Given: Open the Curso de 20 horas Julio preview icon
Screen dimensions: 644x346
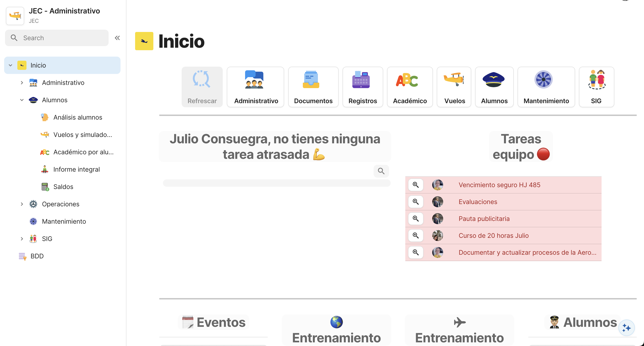Looking at the screenshot, I should click(x=416, y=235).
